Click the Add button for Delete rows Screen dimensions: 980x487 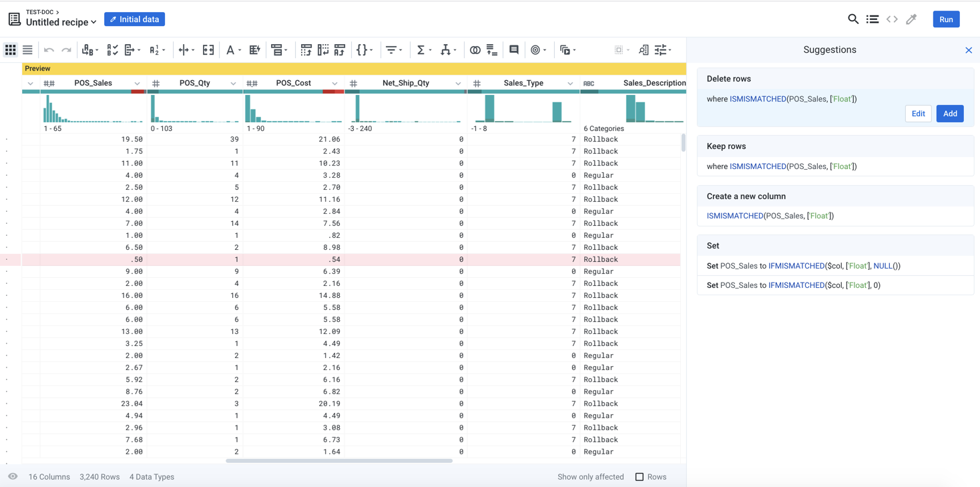point(949,114)
